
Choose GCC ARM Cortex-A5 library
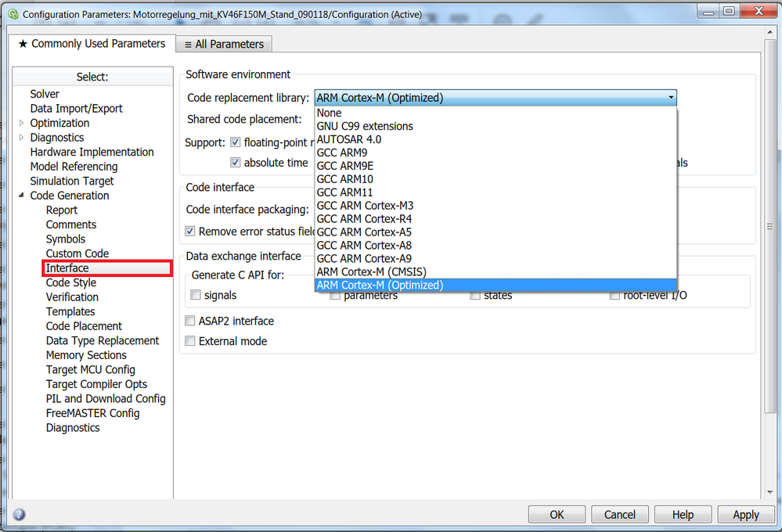[x=496, y=232]
